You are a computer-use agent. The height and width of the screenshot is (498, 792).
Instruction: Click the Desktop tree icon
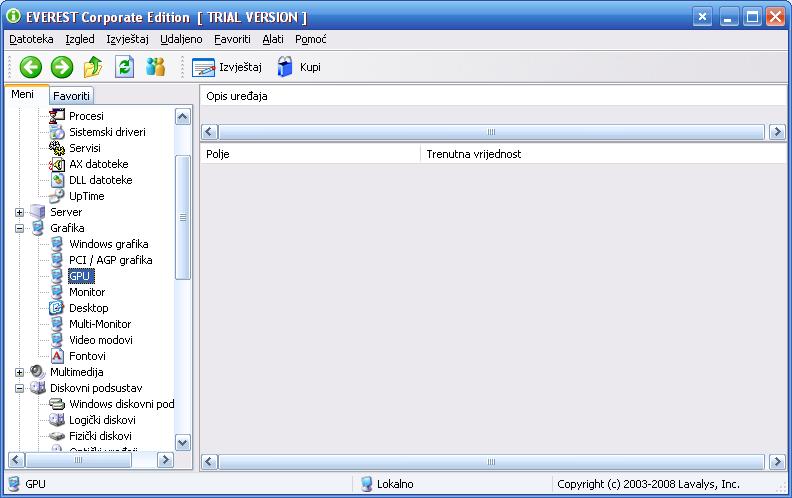point(57,308)
